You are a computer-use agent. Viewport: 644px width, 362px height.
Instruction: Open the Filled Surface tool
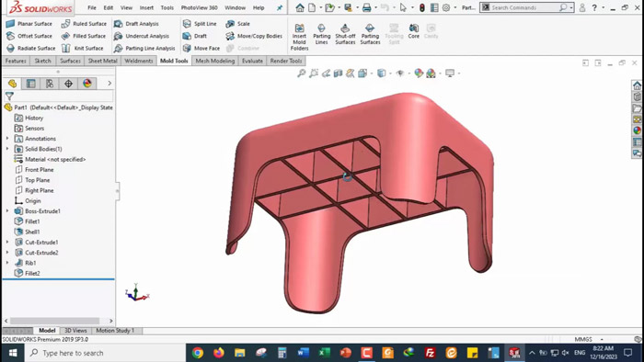[x=84, y=36]
